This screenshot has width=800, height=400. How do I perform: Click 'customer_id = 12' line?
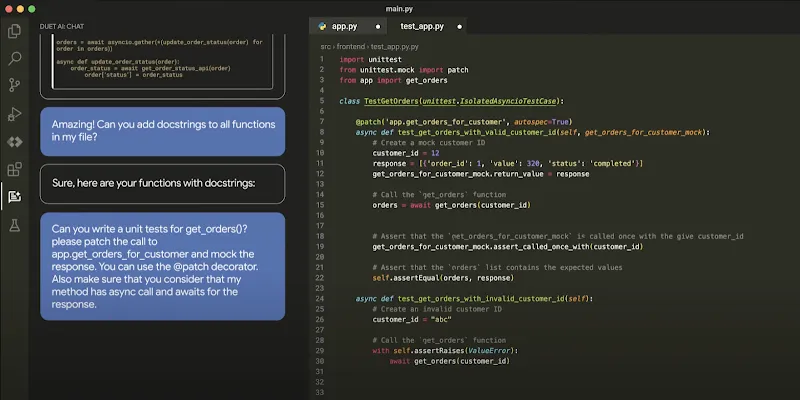tap(406, 153)
